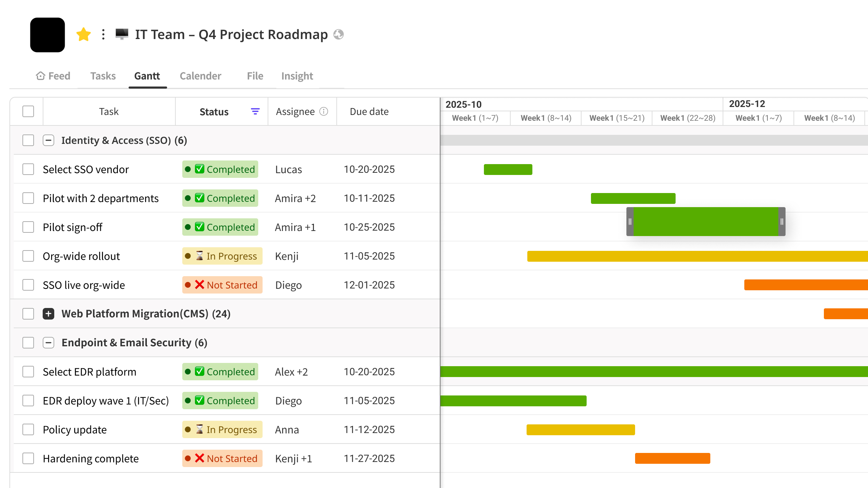Open Completed status of Select SSO vendor
868x488 pixels.
coord(220,169)
